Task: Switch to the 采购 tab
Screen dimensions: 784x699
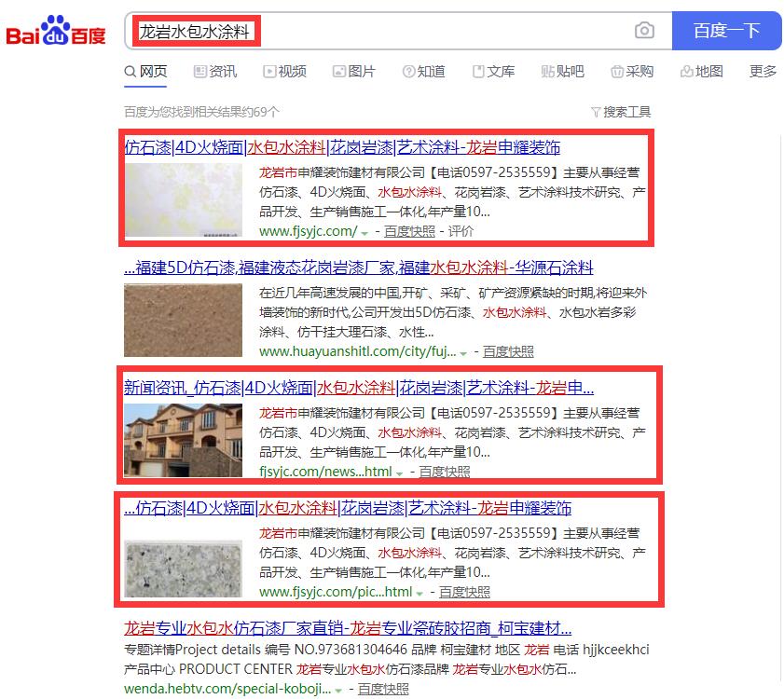Action: click(632, 72)
